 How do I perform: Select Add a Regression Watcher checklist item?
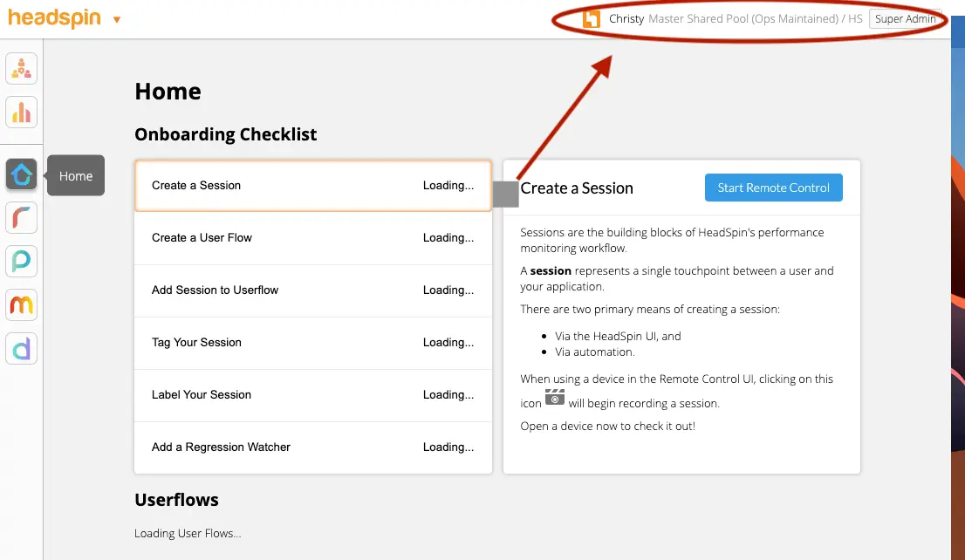(x=313, y=447)
